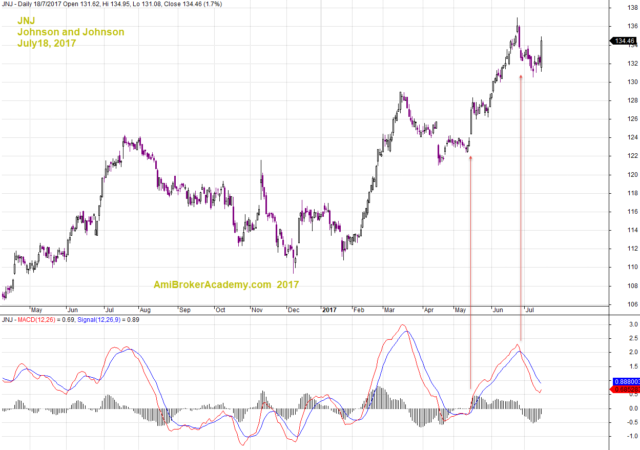Screen dimensions: 640x450
Task: Click the 132 price axis label
Action: 632,64
